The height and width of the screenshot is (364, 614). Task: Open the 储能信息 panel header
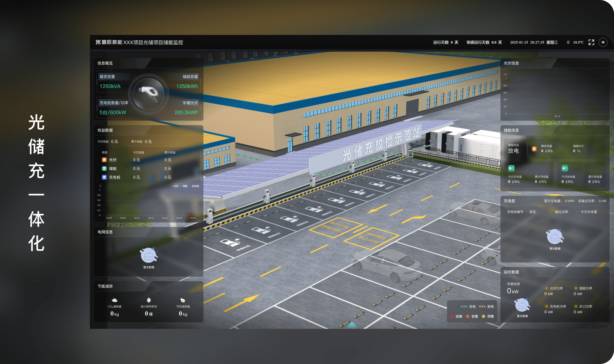pyautogui.click(x=511, y=130)
